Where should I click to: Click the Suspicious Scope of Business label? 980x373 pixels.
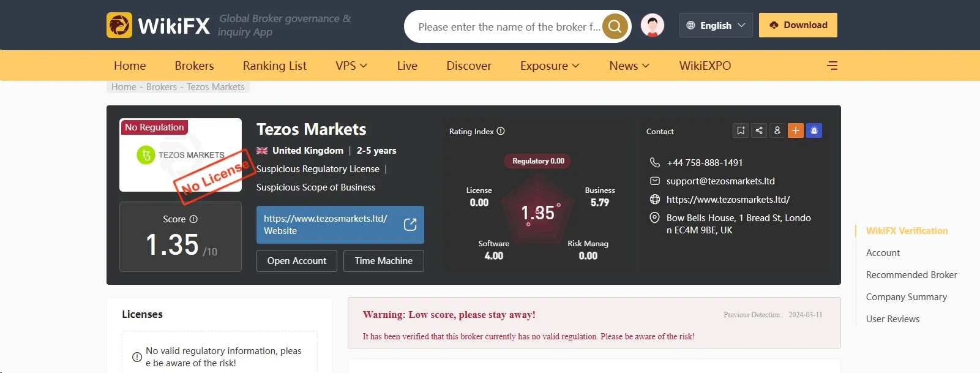click(x=316, y=187)
